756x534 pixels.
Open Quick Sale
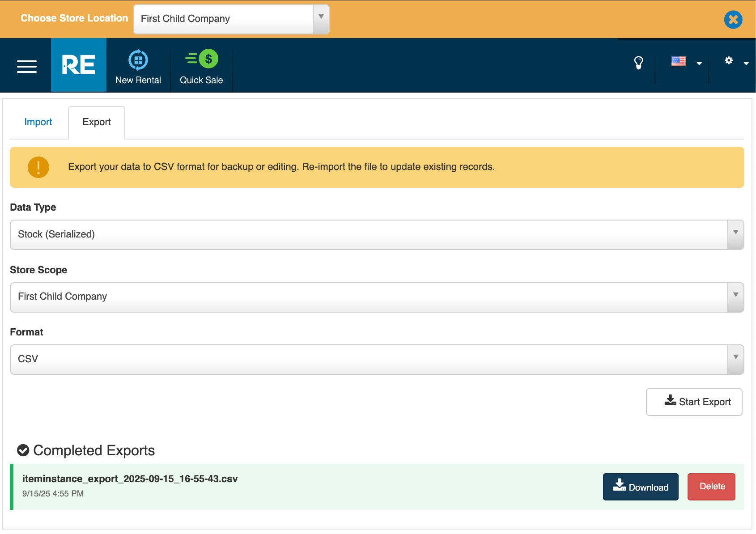click(x=201, y=66)
